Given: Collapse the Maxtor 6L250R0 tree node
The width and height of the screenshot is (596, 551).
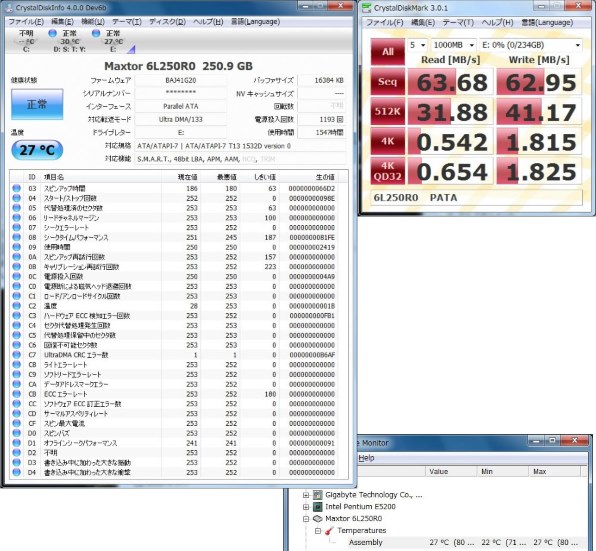Looking at the screenshot, I should pos(306,518).
